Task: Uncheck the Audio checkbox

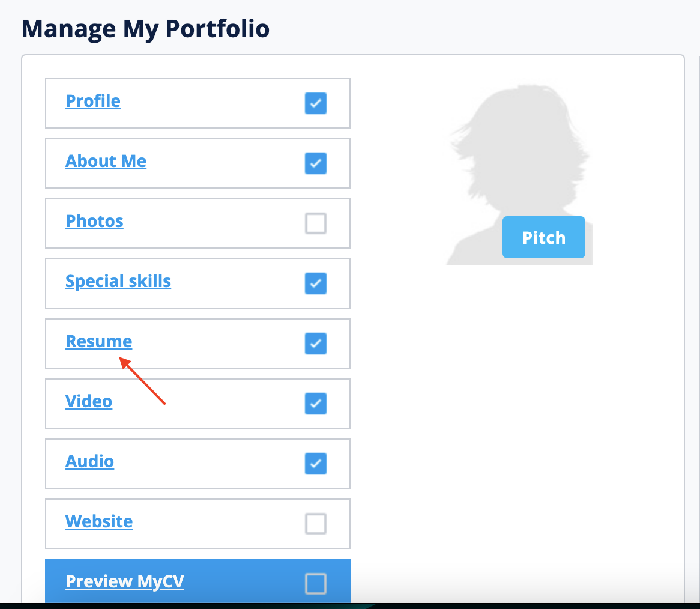Action: coord(316,464)
